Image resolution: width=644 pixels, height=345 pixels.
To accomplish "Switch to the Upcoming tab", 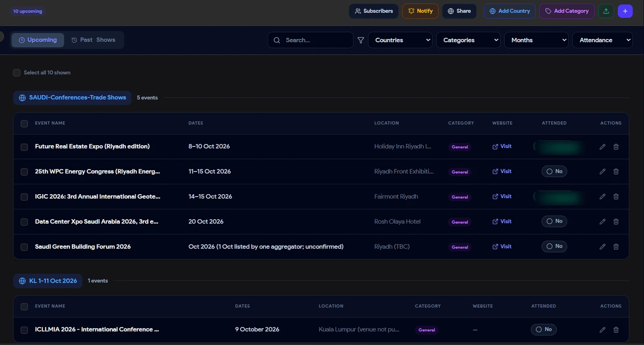I will (x=38, y=40).
